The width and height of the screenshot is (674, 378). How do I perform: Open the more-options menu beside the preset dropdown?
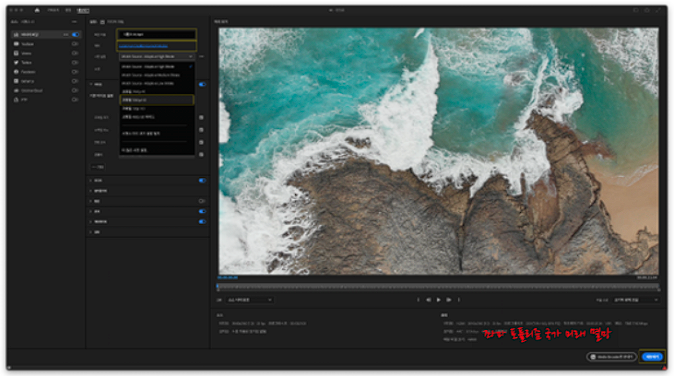(202, 56)
